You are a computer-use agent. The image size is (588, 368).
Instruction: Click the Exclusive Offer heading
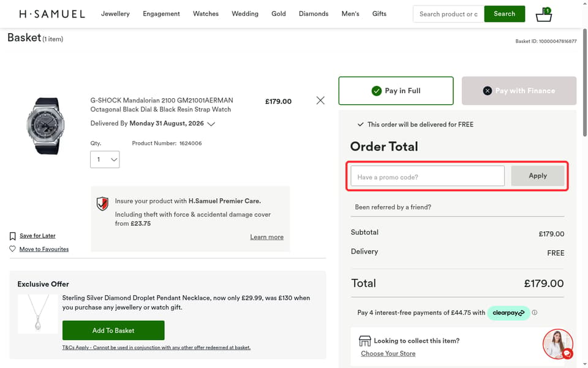click(43, 284)
